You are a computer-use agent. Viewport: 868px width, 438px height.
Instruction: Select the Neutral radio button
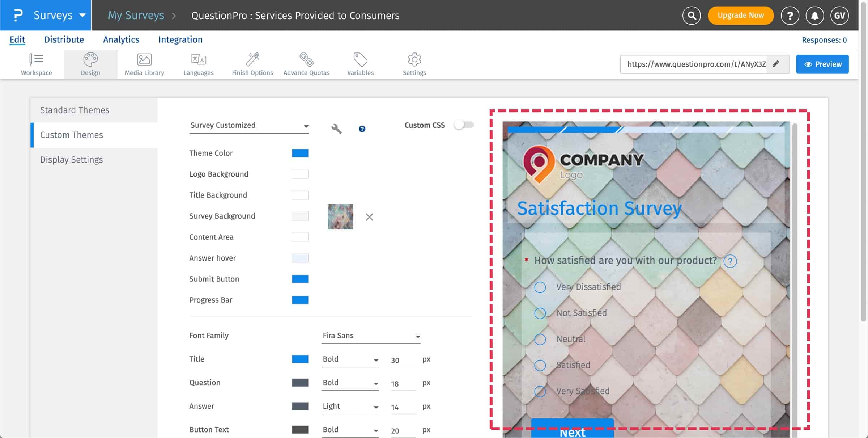(x=540, y=340)
